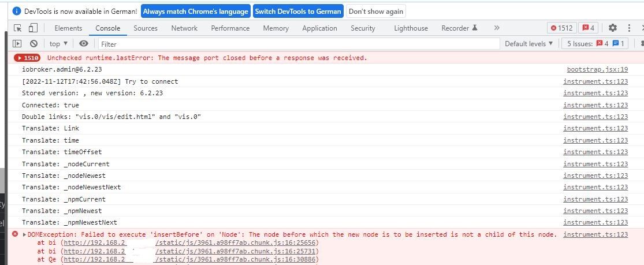Select the Stored version log message

point(92,93)
